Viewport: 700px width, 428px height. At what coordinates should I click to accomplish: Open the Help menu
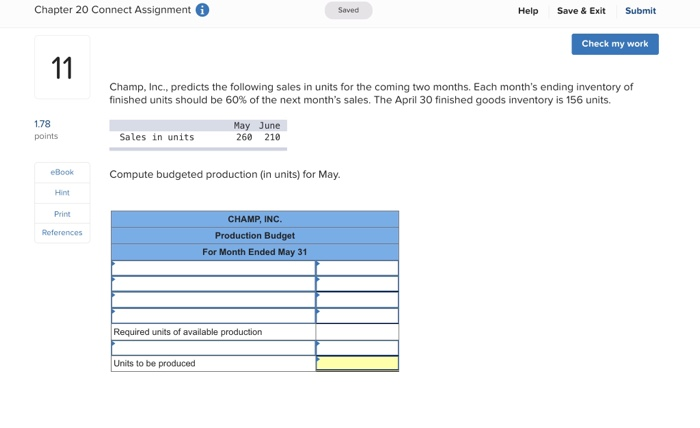point(528,11)
